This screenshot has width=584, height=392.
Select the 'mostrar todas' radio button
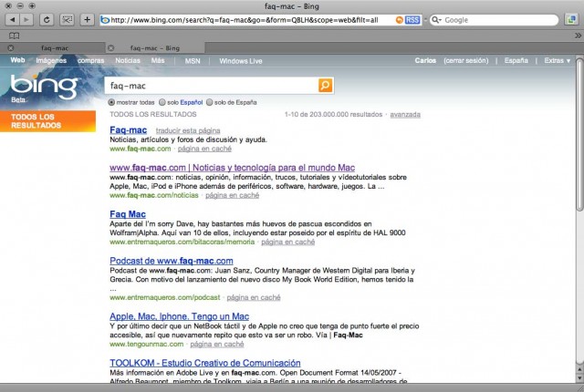pos(111,102)
